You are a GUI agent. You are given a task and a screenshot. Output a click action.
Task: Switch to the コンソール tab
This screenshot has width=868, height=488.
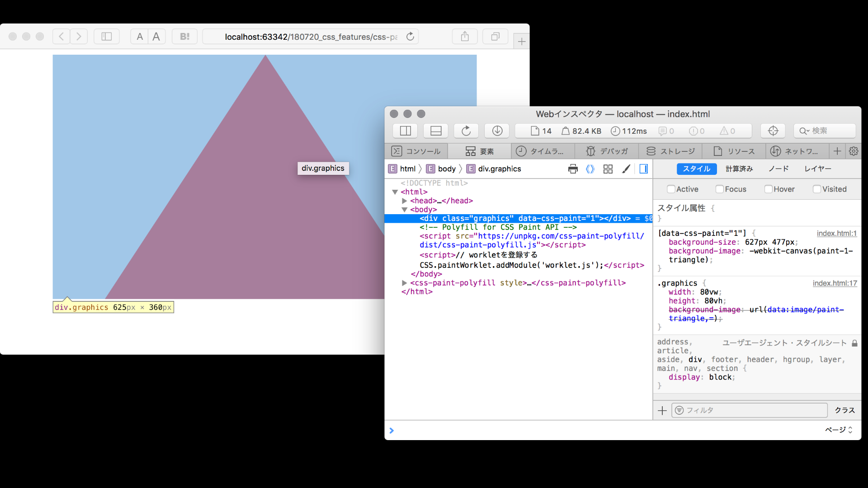pos(416,151)
